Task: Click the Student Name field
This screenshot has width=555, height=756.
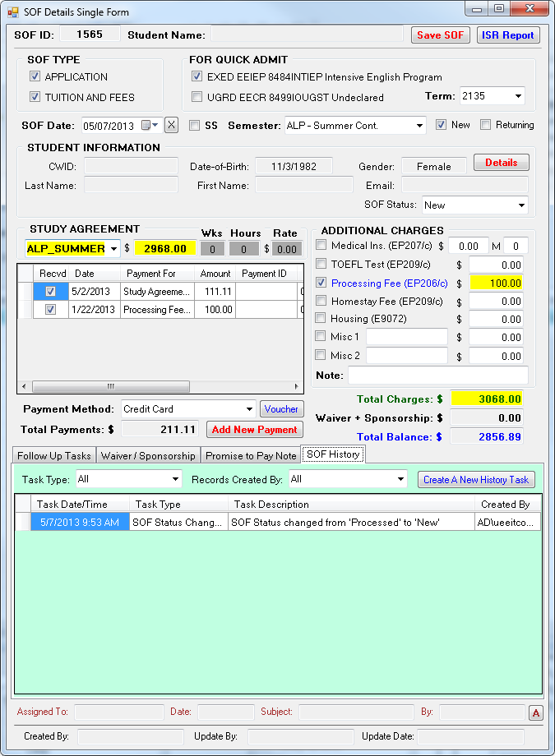Action: click(x=307, y=35)
